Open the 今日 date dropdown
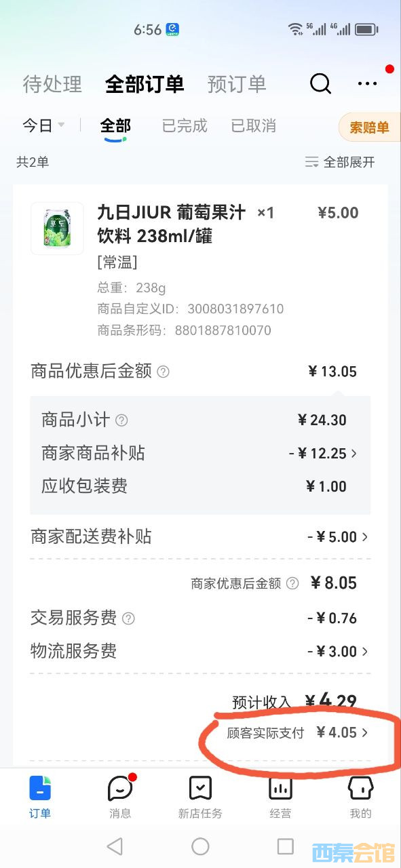This screenshot has width=401, height=868. [x=43, y=125]
